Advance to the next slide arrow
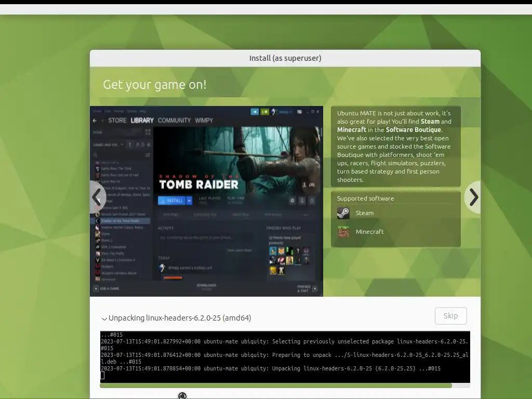 473,197
